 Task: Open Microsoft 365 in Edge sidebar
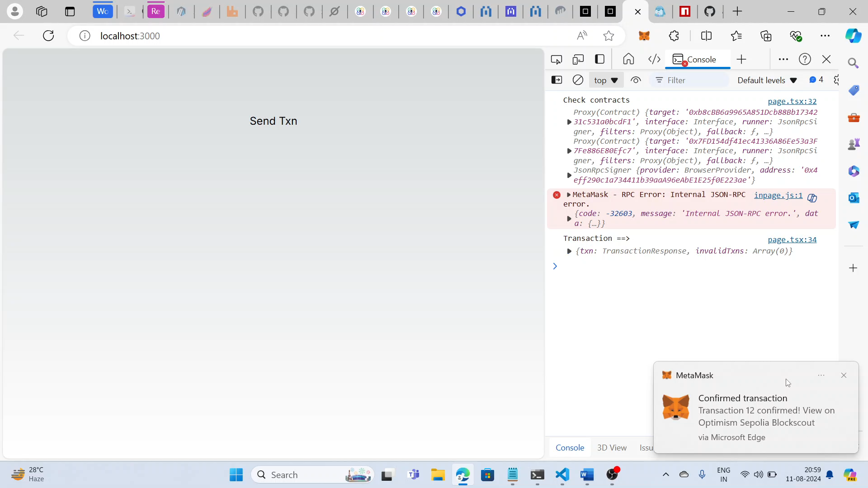pyautogui.click(x=853, y=171)
